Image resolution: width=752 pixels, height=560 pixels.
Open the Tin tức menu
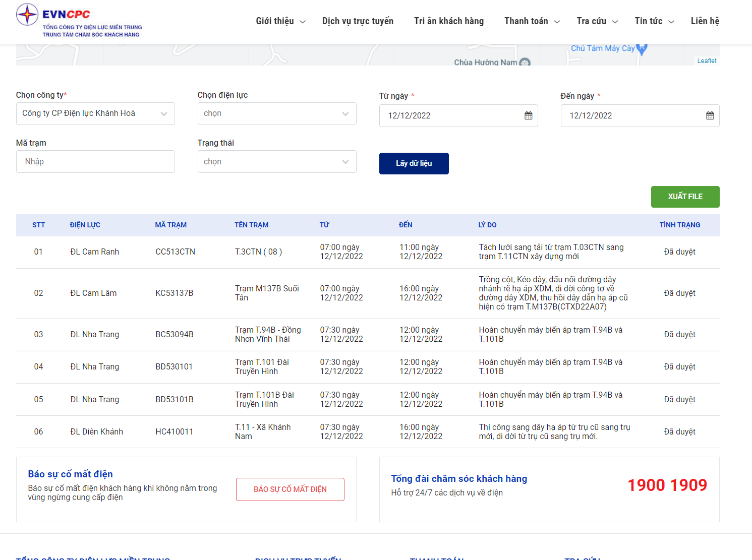[654, 21]
